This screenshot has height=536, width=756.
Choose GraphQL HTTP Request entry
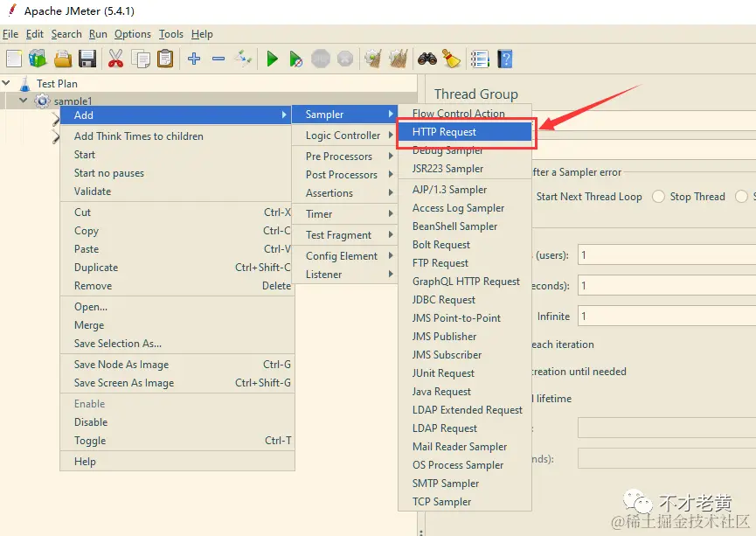[465, 282]
